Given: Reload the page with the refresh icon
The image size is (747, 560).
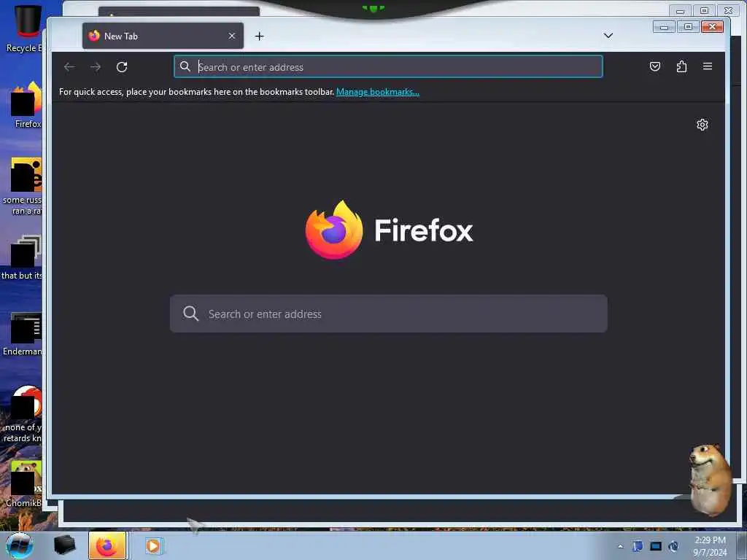Looking at the screenshot, I should point(122,67).
